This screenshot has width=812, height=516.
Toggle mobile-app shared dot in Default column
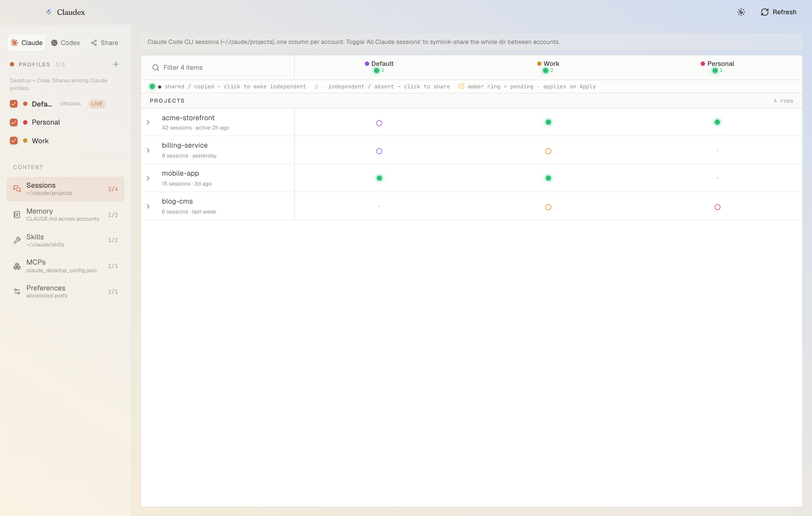tap(379, 178)
